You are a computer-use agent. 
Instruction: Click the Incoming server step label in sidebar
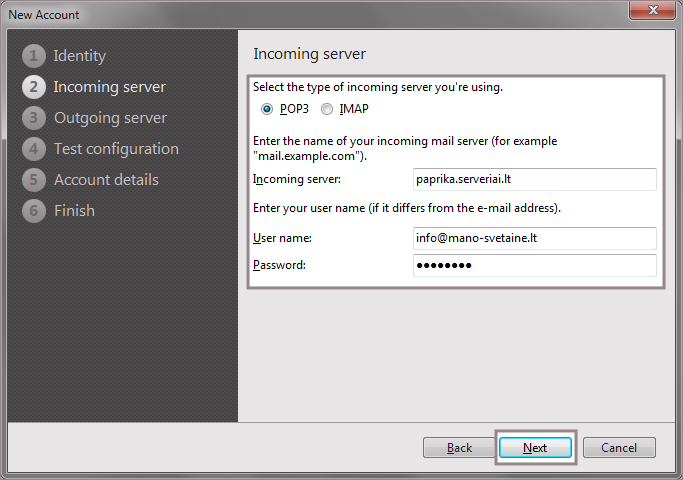109,87
